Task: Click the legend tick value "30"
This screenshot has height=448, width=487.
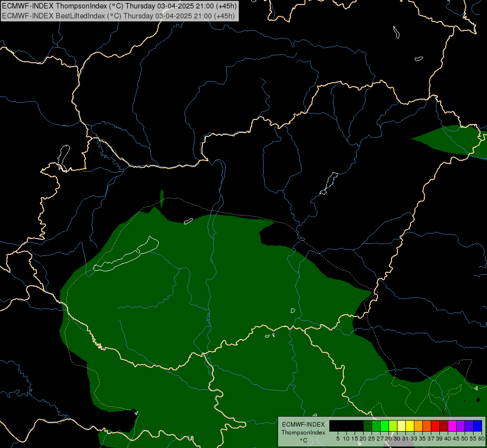Action: (x=397, y=439)
